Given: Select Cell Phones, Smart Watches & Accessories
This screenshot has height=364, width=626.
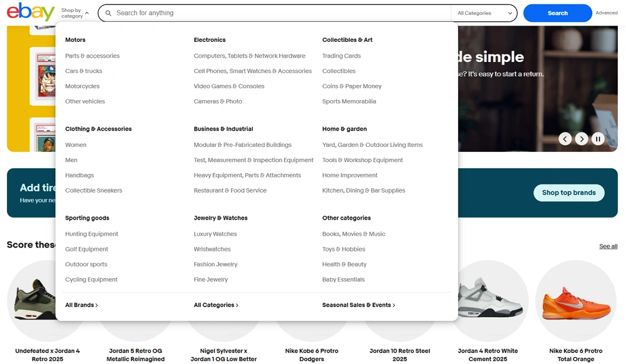Looking at the screenshot, I should point(253,71).
